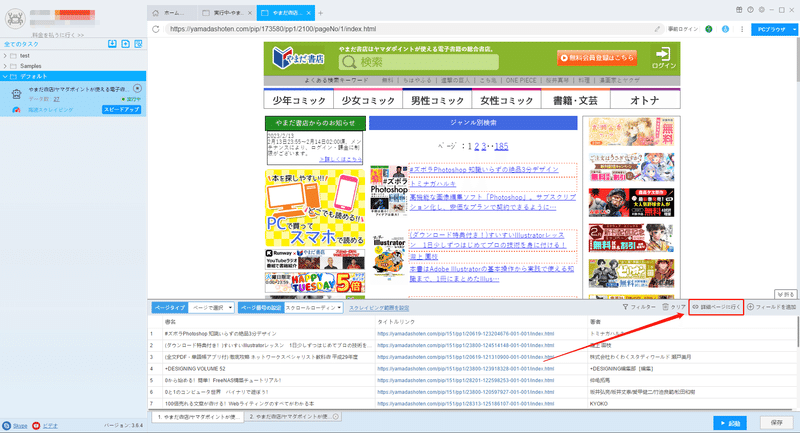Click the new task plus icon in sidebar

(x=126, y=44)
